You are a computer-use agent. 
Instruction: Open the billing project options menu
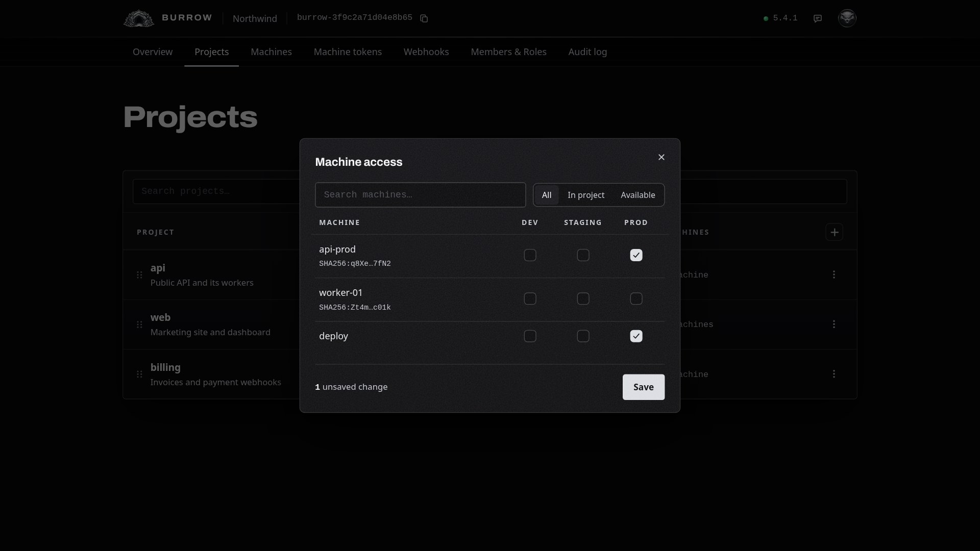(x=834, y=374)
